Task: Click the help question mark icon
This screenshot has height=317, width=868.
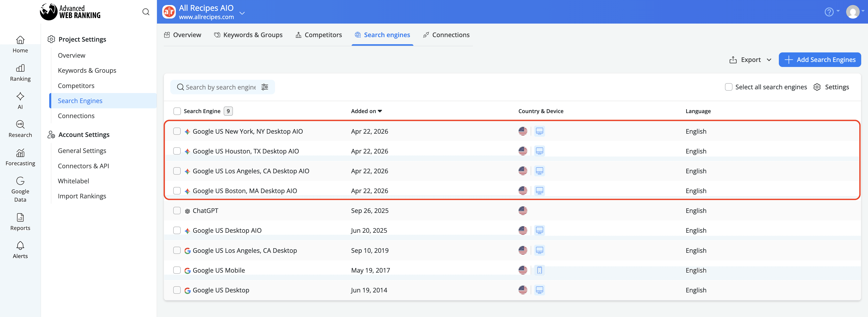Action: [829, 12]
